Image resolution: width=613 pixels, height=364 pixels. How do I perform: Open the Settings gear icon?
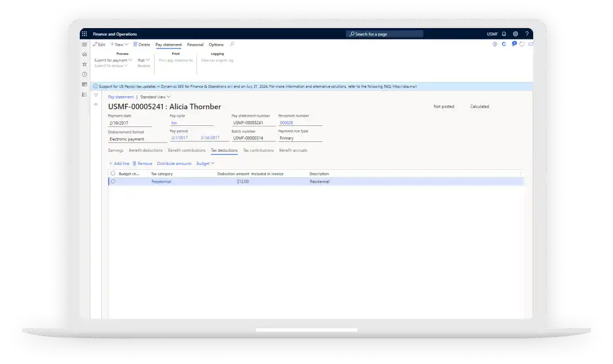515,34
